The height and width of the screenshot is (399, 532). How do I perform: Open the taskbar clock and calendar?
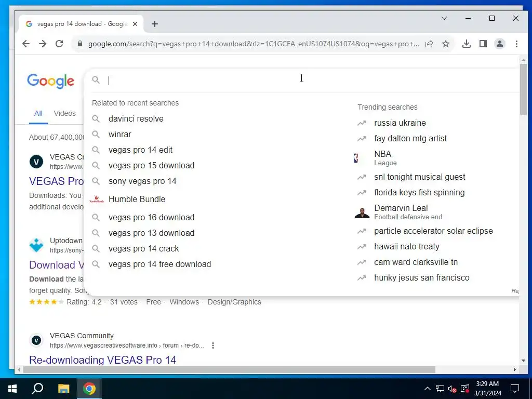point(487,389)
